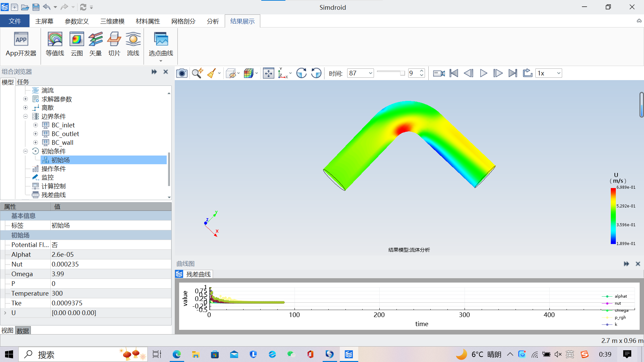Screen dimensions: 644x362
Task: Switch to the 参数定义 ribbon tab
Action: click(76, 21)
